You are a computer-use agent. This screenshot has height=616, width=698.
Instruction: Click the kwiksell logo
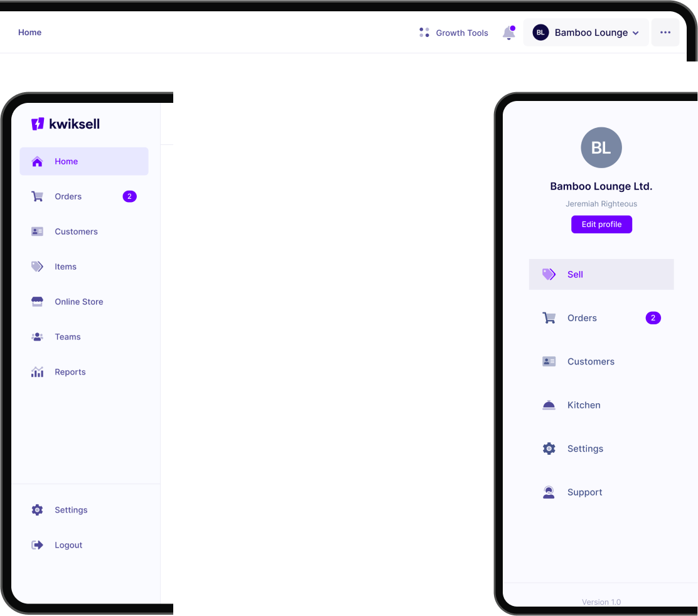click(x=65, y=124)
